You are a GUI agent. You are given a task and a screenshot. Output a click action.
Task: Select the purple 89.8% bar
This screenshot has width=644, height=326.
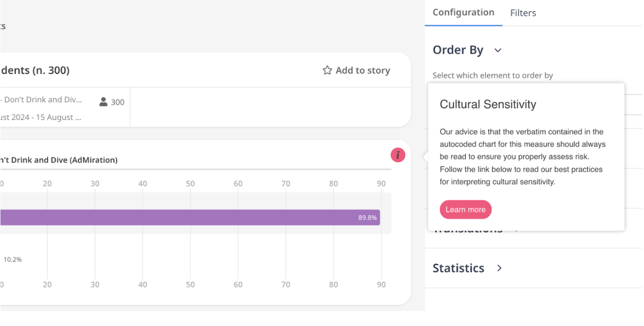pyautogui.click(x=189, y=217)
